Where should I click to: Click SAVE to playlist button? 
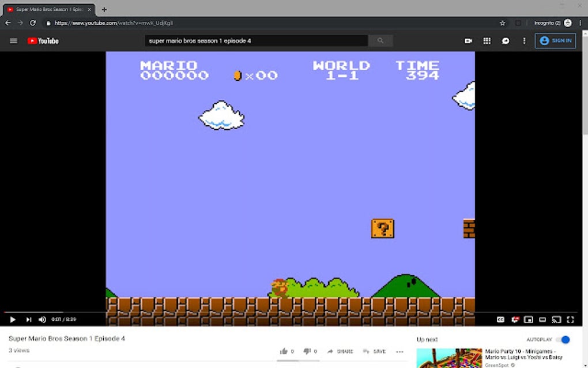[x=374, y=351]
